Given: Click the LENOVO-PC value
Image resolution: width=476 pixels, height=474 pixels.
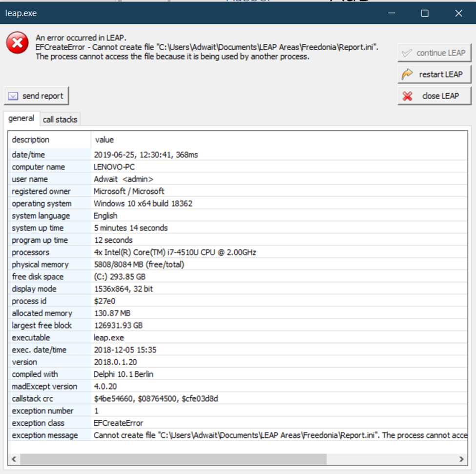Looking at the screenshot, I should pyautogui.click(x=114, y=167).
